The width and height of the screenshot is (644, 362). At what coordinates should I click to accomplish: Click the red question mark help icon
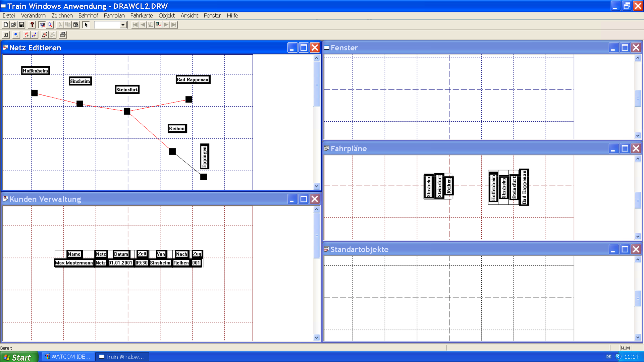32,25
